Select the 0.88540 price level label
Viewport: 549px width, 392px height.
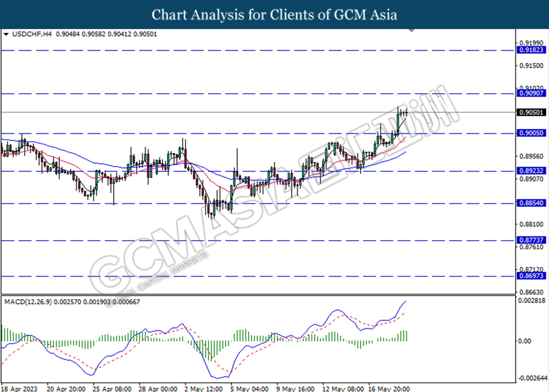tap(531, 203)
